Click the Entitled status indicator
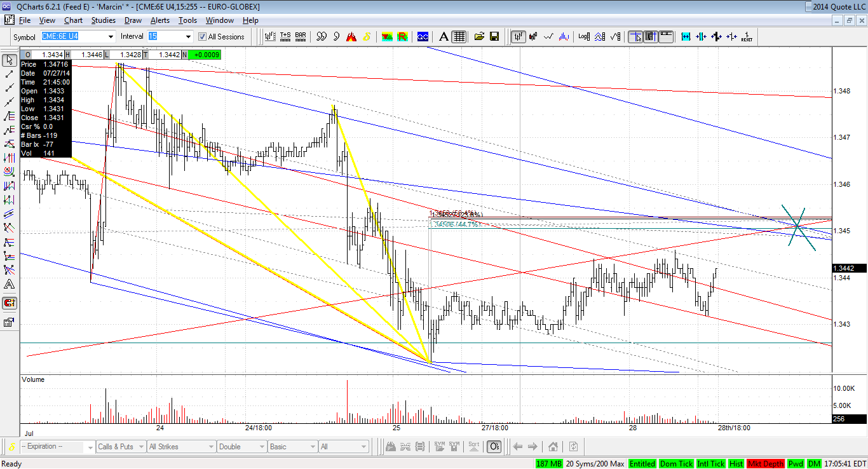 (x=642, y=464)
